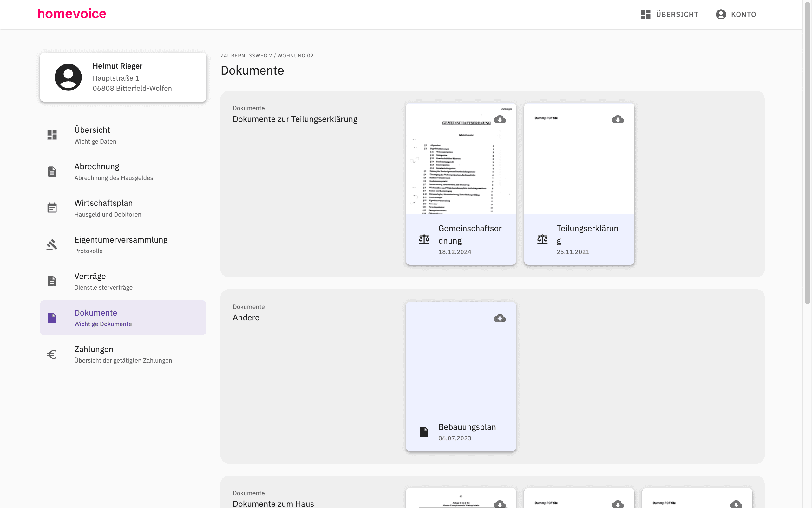Click the Abrechnung document icon

pyautogui.click(x=52, y=171)
